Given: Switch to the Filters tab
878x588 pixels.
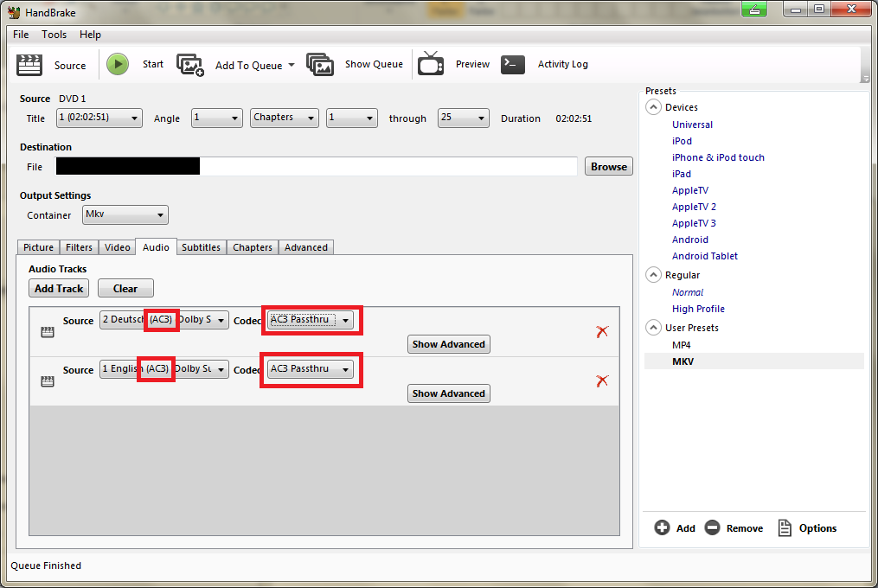Looking at the screenshot, I should [x=79, y=247].
